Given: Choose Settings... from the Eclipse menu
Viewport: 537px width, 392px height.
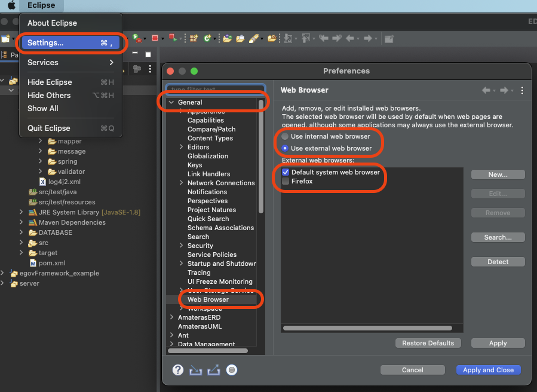Looking at the screenshot, I should pos(71,43).
